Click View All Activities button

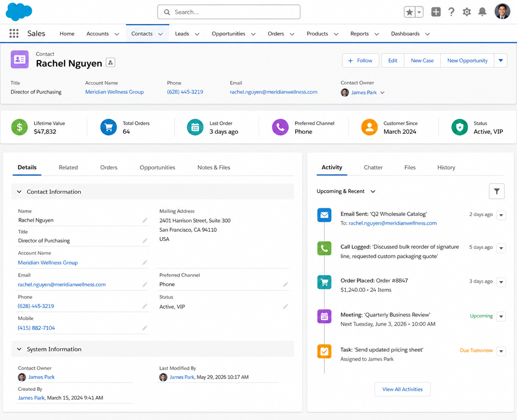coord(402,389)
